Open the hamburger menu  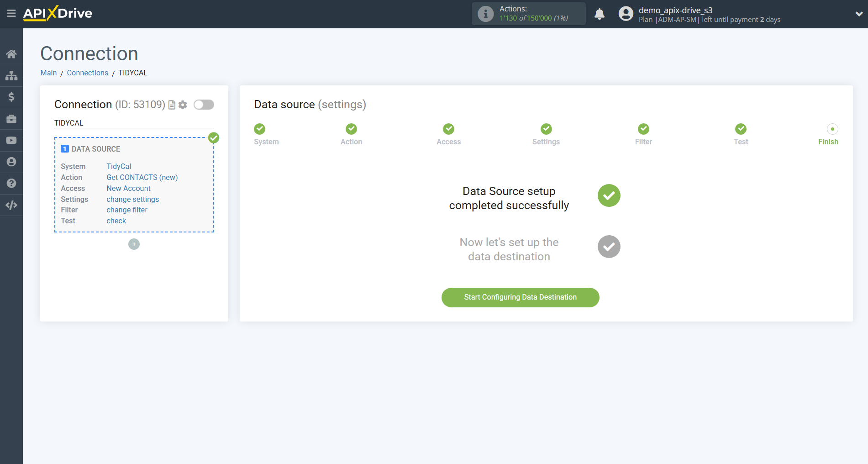coord(11,14)
